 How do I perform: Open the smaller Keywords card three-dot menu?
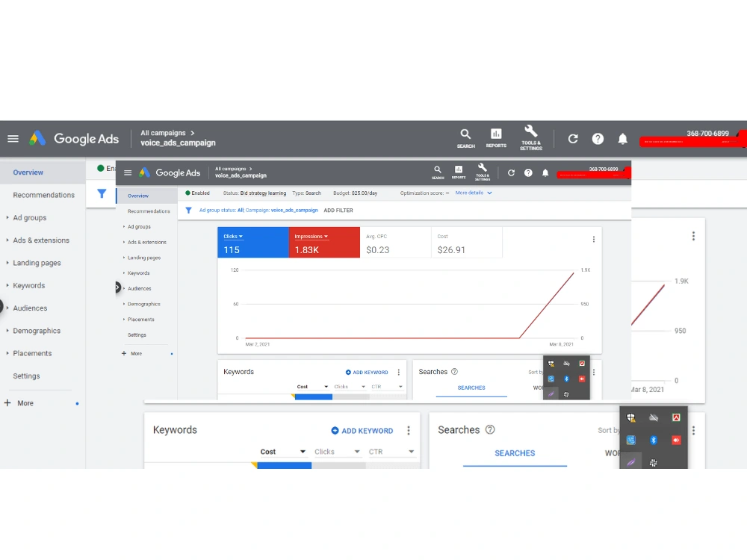point(399,372)
